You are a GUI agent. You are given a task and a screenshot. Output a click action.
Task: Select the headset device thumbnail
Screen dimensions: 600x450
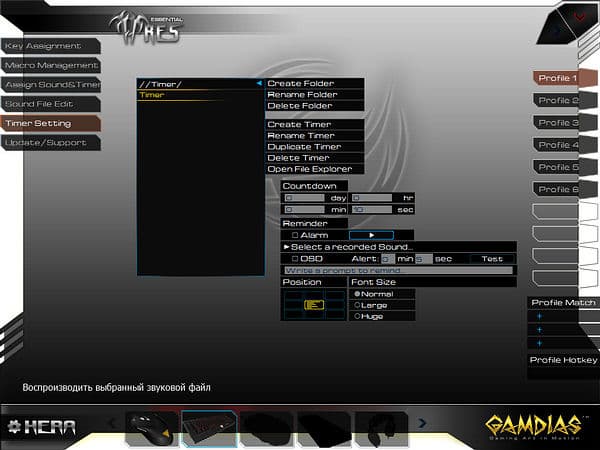382,428
